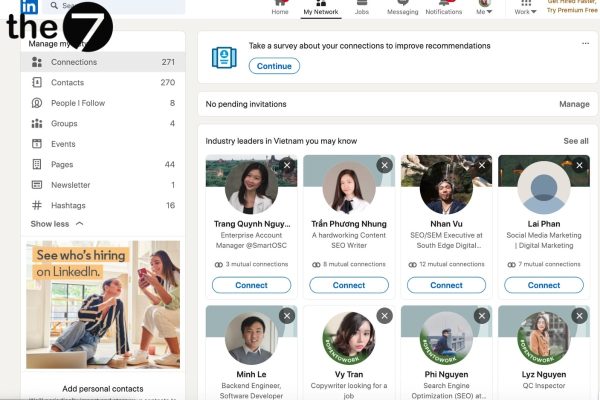
Task: Click the Pages building icon
Action: point(37,164)
